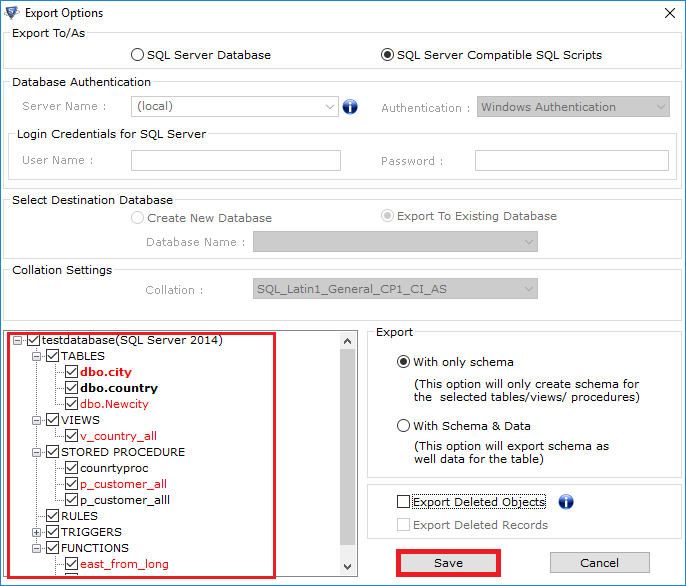686x586 pixels.
Task: Collapse the FUNCTIONS tree node
Action: (x=36, y=548)
